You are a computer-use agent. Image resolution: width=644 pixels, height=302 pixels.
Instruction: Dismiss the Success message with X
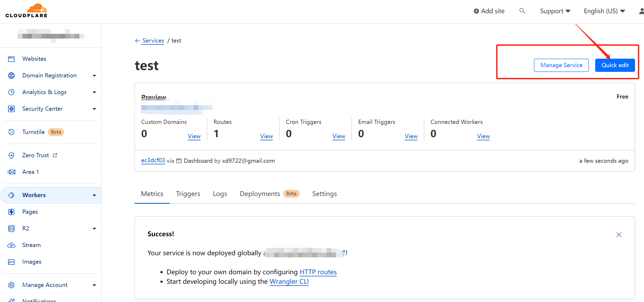[x=619, y=235]
